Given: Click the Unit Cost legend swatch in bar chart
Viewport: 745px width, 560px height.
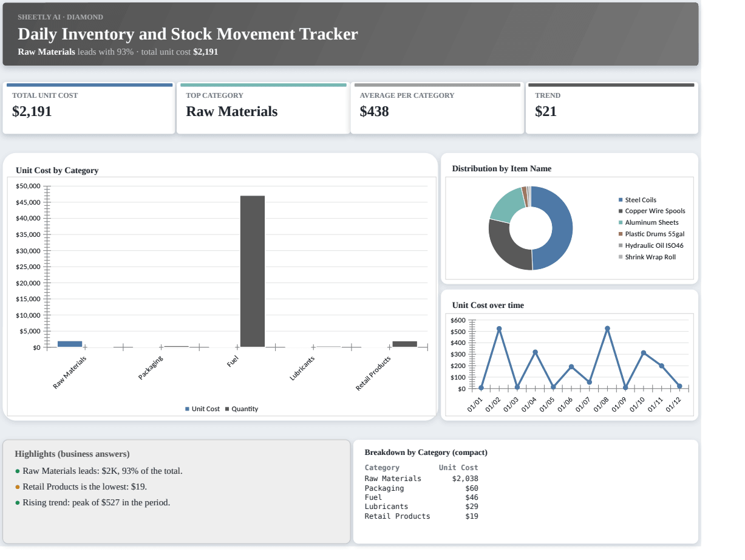Looking at the screenshot, I should tap(187, 409).
